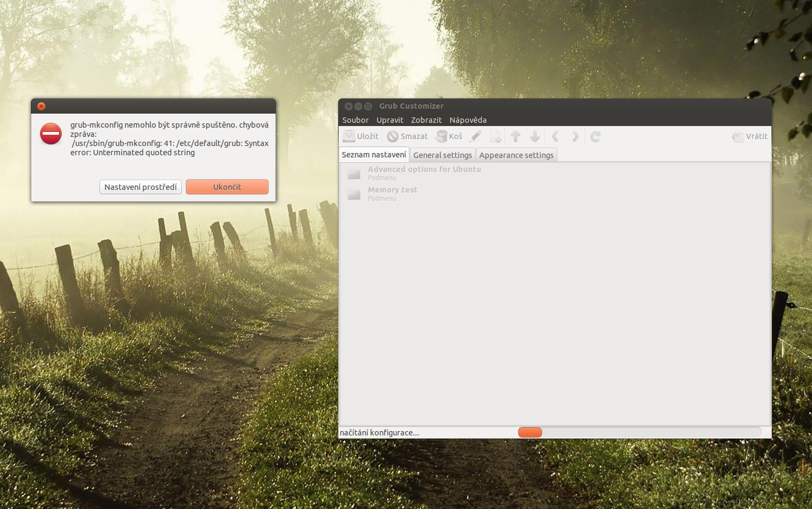Click the move down arrow icon
This screenshot has width=812, height=509.
(x=535, y=136)
